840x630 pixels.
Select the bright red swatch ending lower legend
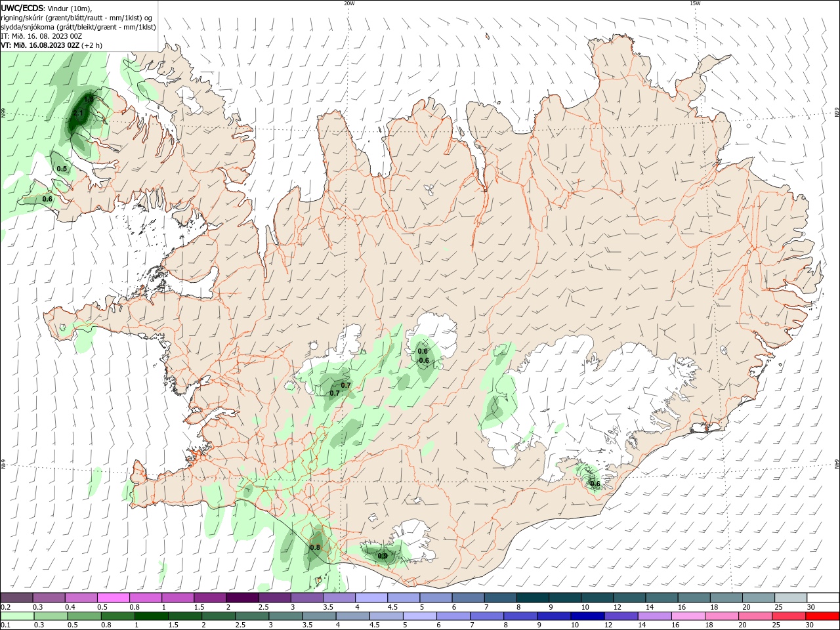(x=823, y=616)
